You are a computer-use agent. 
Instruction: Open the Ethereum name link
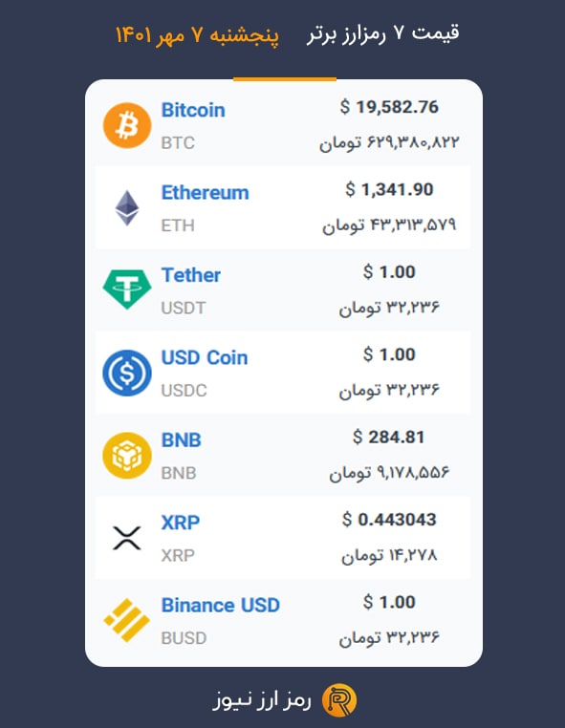coord(205,193)
